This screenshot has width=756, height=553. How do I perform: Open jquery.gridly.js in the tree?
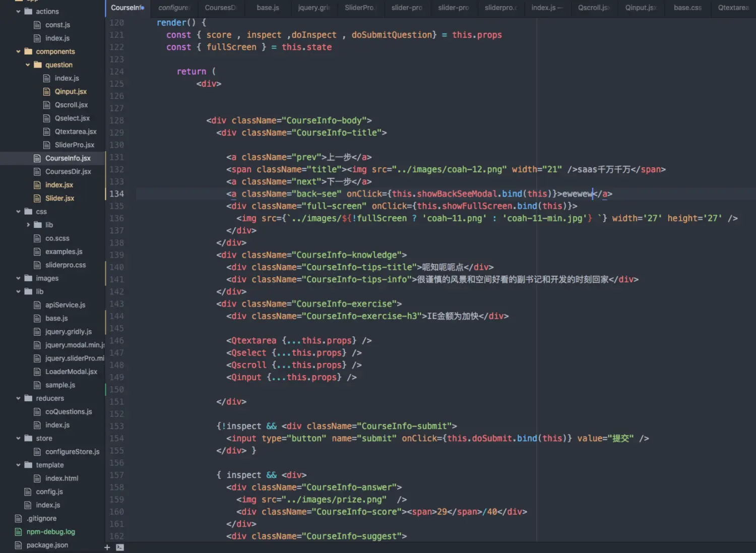[69, 332]
